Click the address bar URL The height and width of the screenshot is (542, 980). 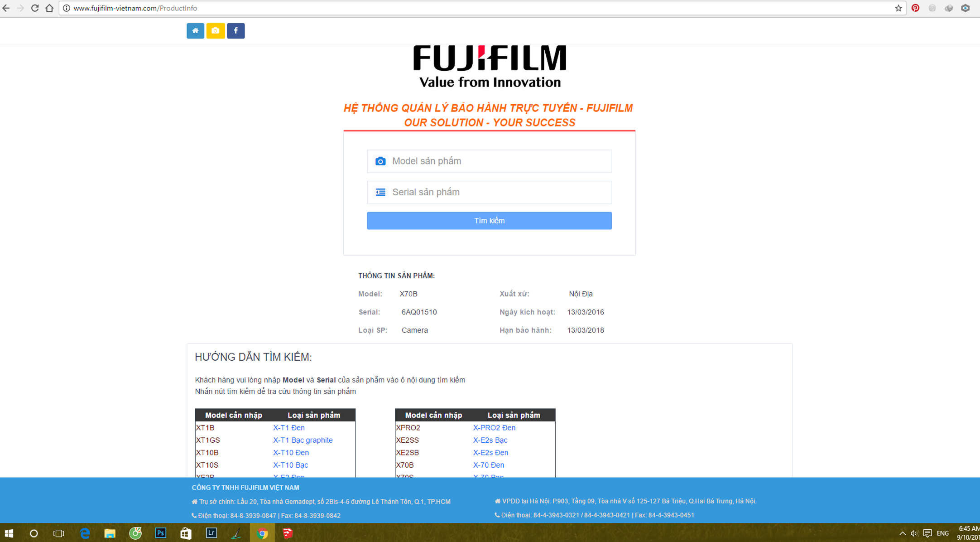tap(135, 8)
